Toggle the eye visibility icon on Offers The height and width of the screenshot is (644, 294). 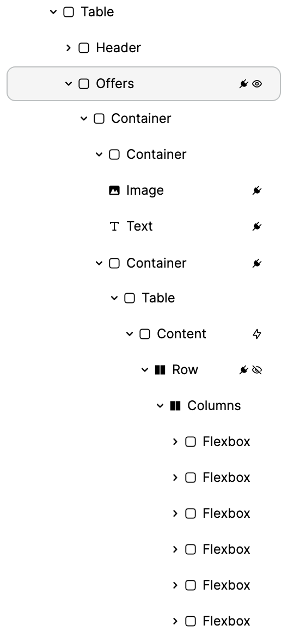(x=257, y=84)
